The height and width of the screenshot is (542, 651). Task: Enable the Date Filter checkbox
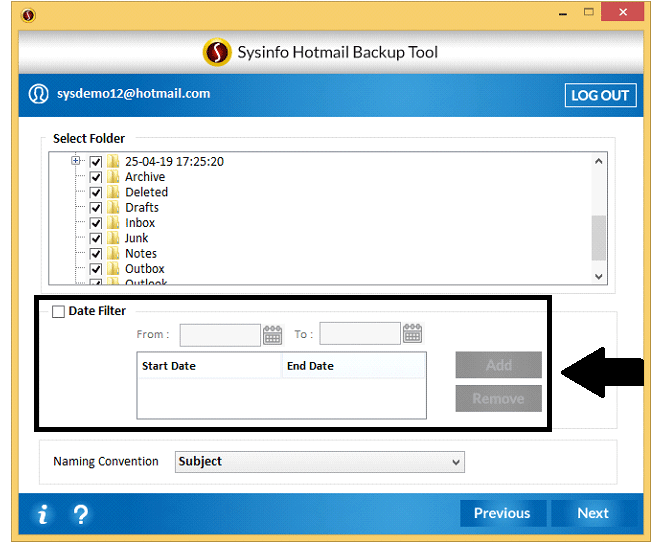[59, 311]
